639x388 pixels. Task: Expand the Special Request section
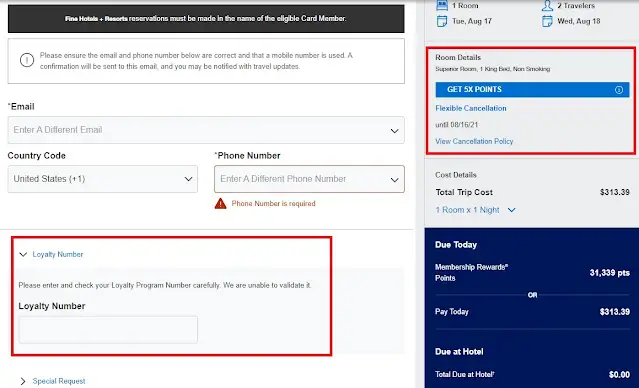52,381
